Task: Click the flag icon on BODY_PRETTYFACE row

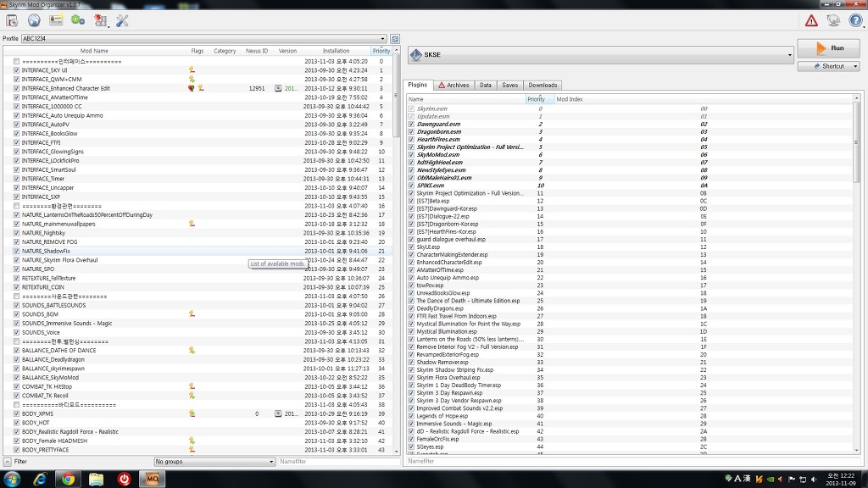Action: point(192,450)
